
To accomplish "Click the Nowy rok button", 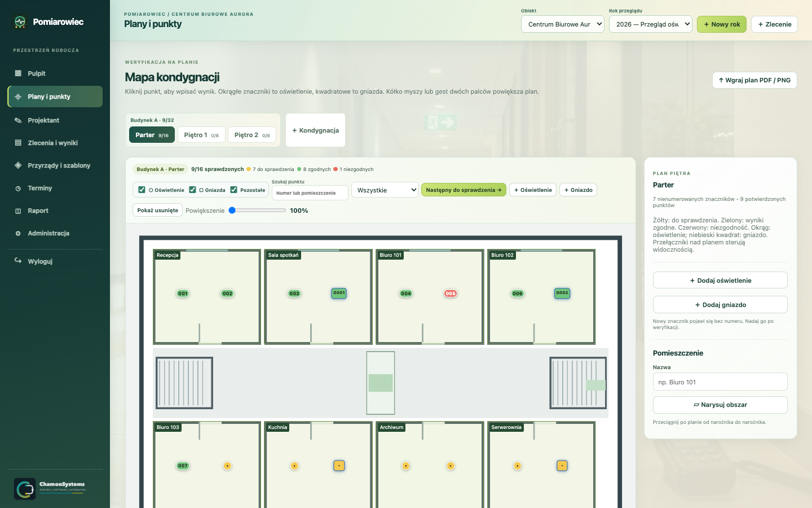I will (722, 24).
